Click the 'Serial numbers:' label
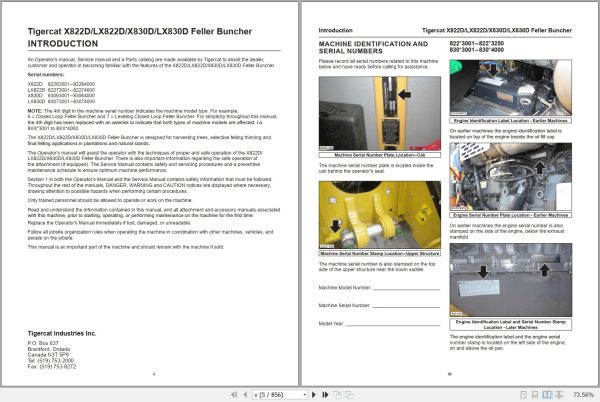The height and width of the screenshot is (402, 600). (x=46, y=75)
